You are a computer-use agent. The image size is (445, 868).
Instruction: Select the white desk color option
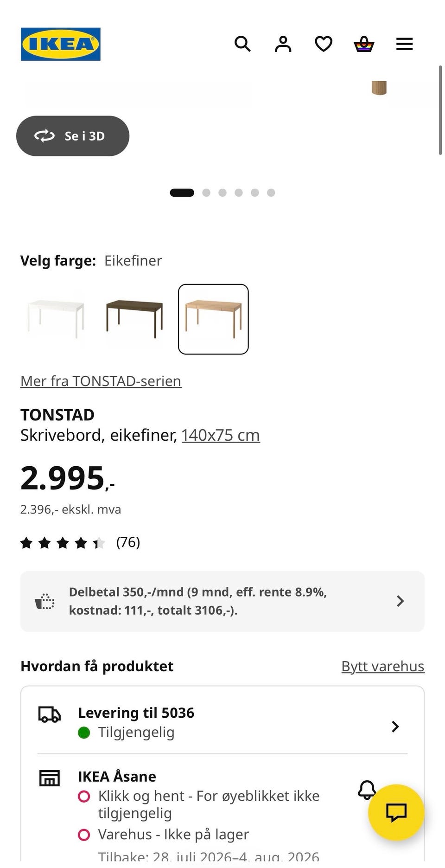tap(56, 319)
